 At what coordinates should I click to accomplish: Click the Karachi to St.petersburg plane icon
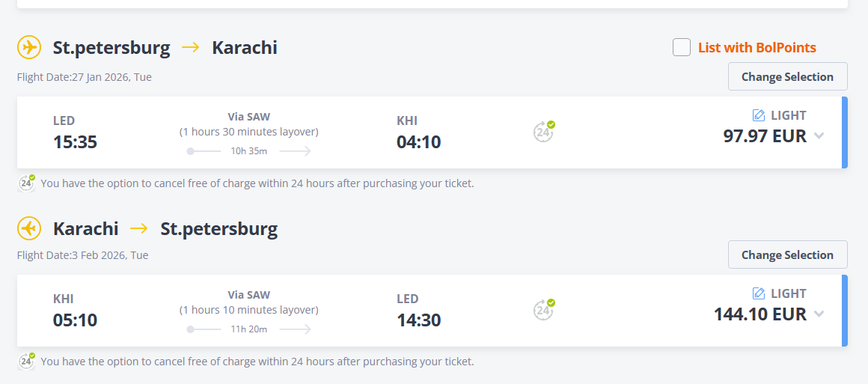coord(29,228)
